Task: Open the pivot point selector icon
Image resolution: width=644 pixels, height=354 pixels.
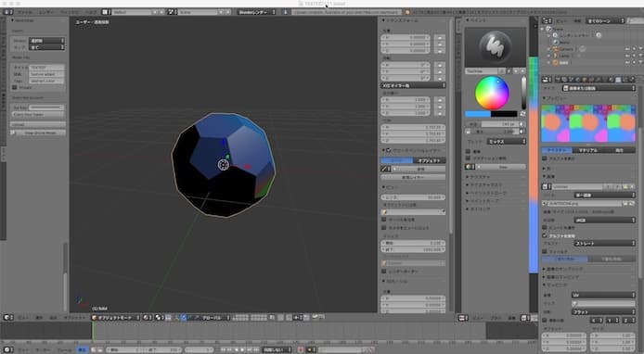Action: coord(160,318)
